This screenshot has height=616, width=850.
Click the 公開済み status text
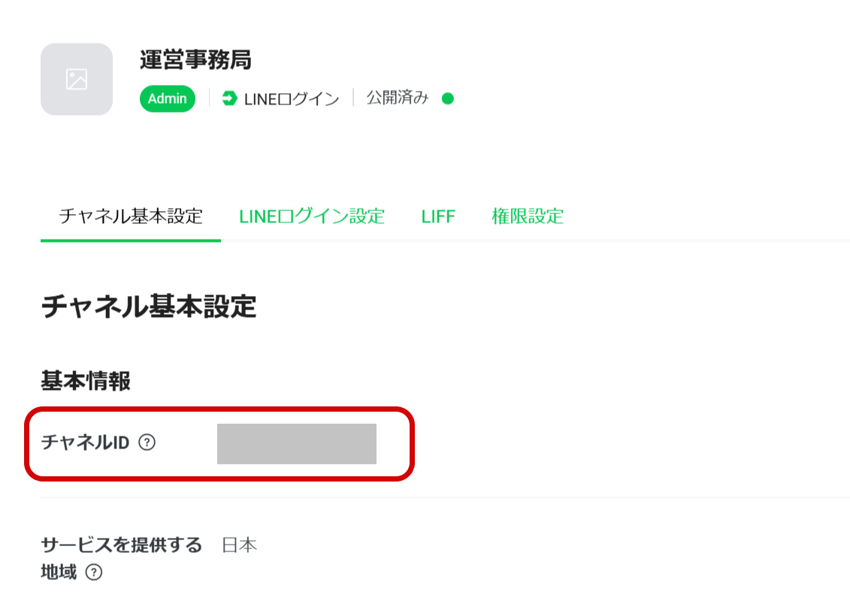click(398, 98)
